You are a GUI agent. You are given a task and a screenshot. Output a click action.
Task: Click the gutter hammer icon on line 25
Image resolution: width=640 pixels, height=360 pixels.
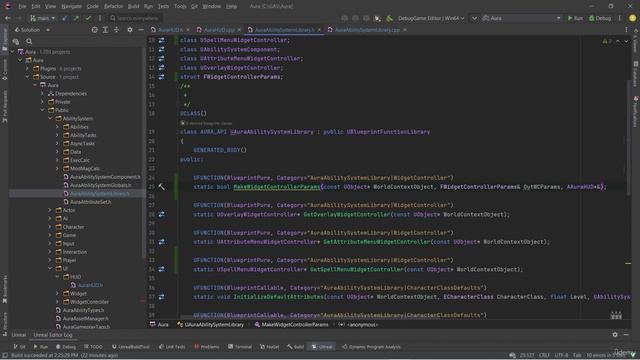pos(162,187)
